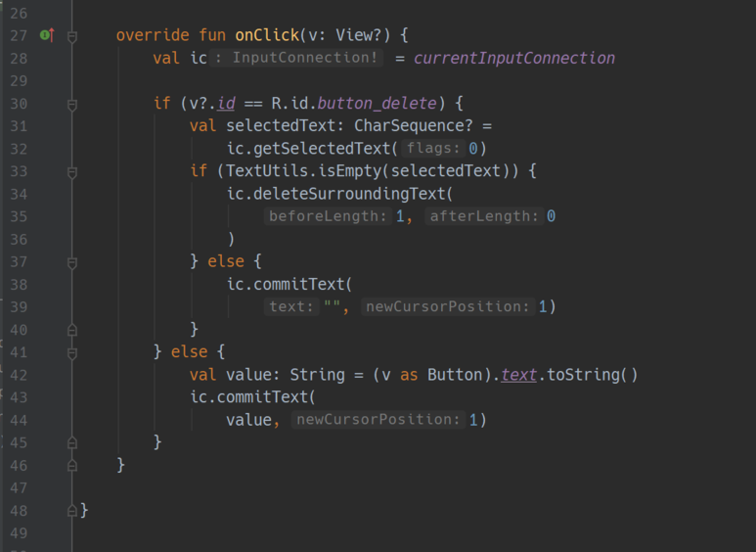Collapse the button_delete if block on line 30

72,105
